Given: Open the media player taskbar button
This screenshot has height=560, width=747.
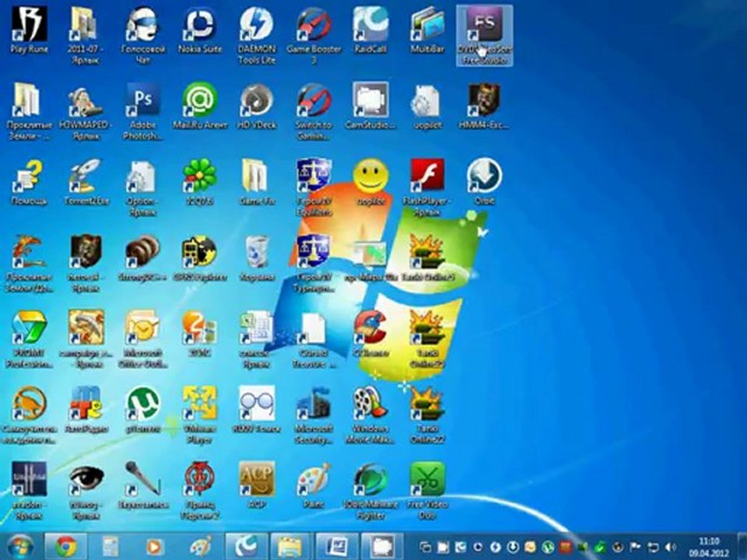Looking at the screenshot, I should click(x=153, y=547).
